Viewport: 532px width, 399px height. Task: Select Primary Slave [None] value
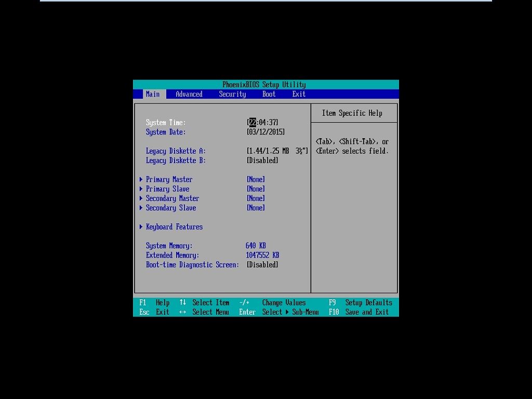coord(256,189)
